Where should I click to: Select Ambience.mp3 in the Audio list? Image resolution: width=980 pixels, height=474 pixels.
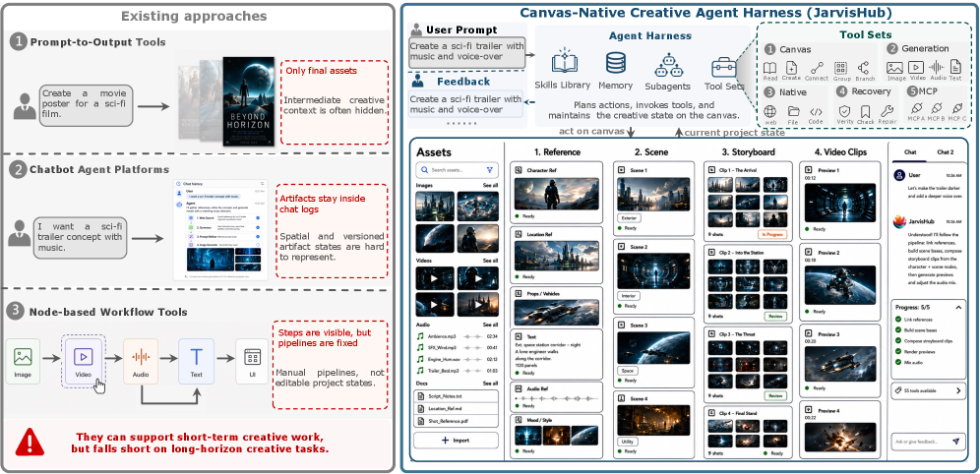[457, 336]
